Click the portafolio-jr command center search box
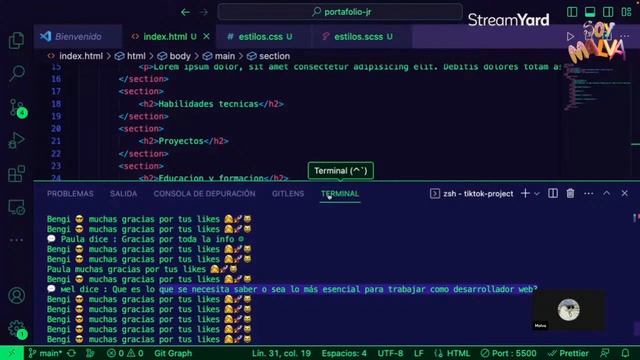Screen dimensions: 640x360 [x=340, y=12]
